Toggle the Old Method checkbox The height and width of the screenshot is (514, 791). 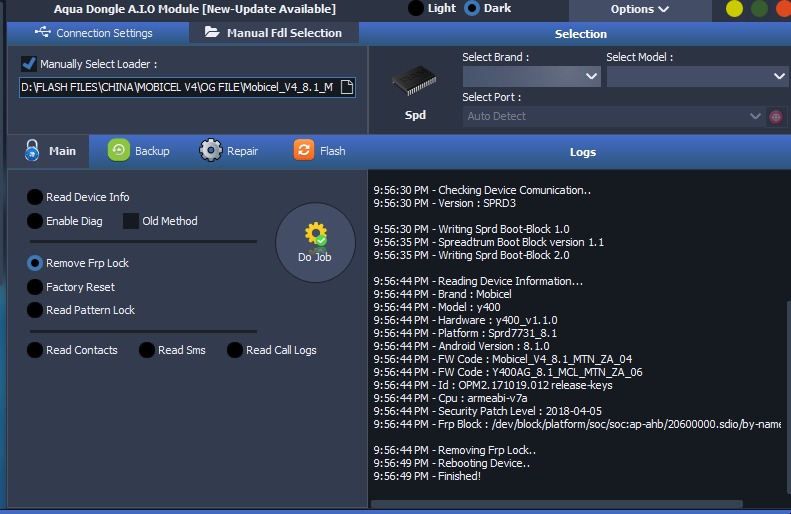pyautogui.click(x=131, y=221)
